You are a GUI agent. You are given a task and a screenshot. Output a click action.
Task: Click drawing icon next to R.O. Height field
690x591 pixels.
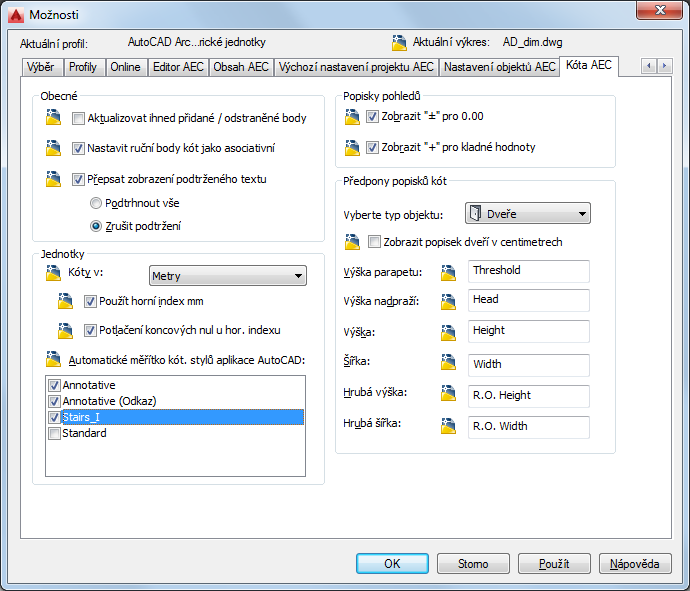coord(448,393)
